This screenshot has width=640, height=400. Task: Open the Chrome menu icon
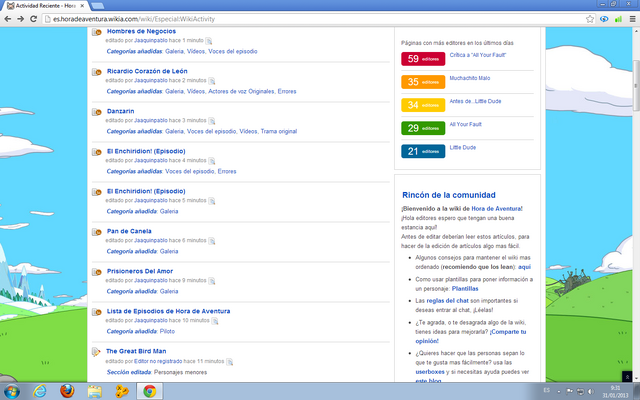click(632, 19)
